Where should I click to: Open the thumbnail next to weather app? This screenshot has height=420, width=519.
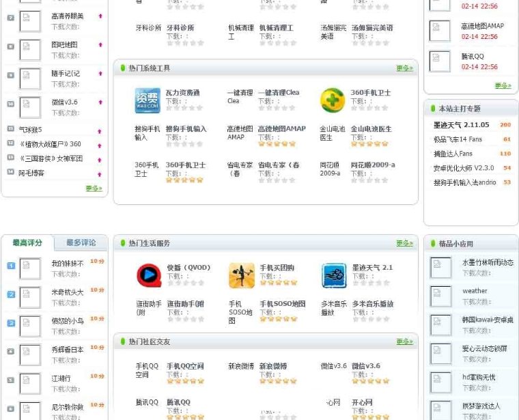coord(440,296)
